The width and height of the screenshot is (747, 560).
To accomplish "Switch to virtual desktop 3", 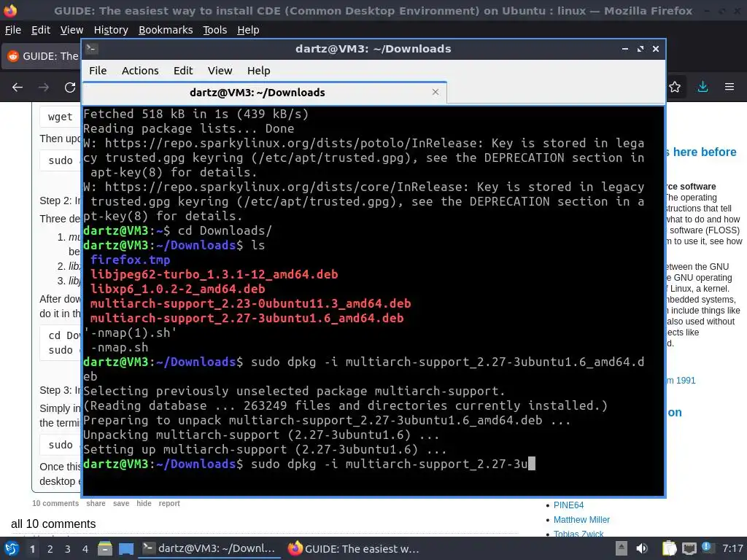I will [68, 548].
